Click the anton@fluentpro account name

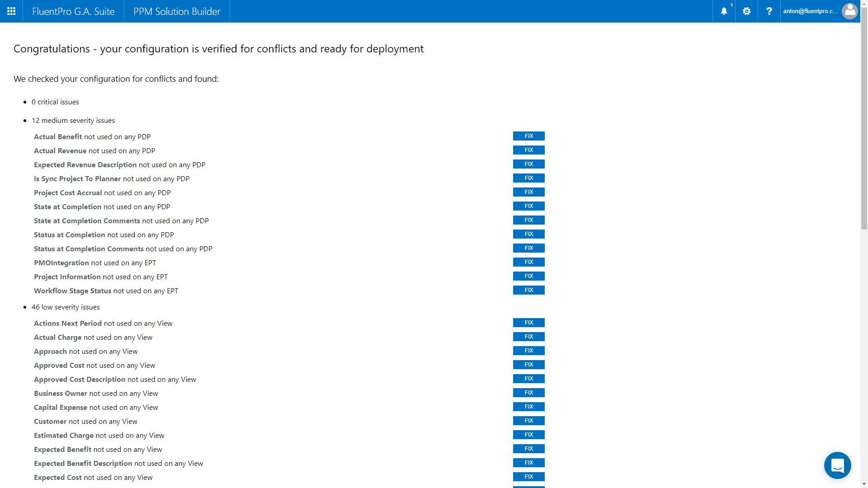coord(810,11)
